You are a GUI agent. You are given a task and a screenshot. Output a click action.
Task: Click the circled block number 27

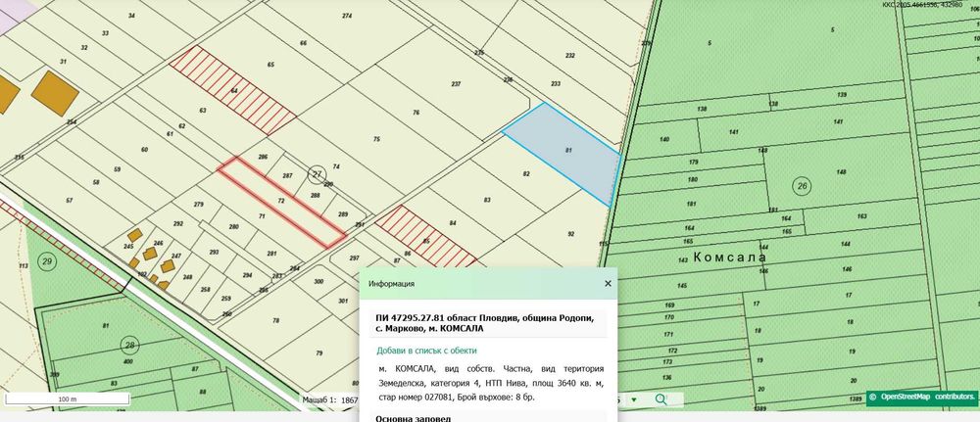[318, 175]
